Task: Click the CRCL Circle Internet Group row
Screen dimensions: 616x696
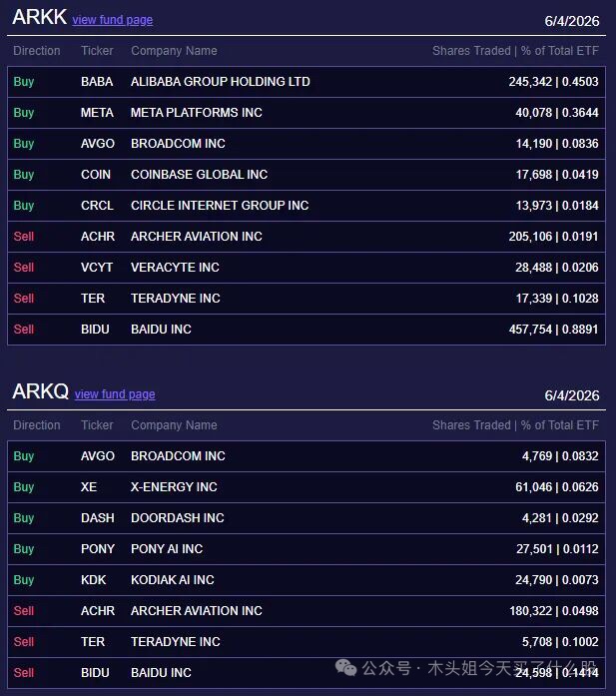Action: pos(307,206)
